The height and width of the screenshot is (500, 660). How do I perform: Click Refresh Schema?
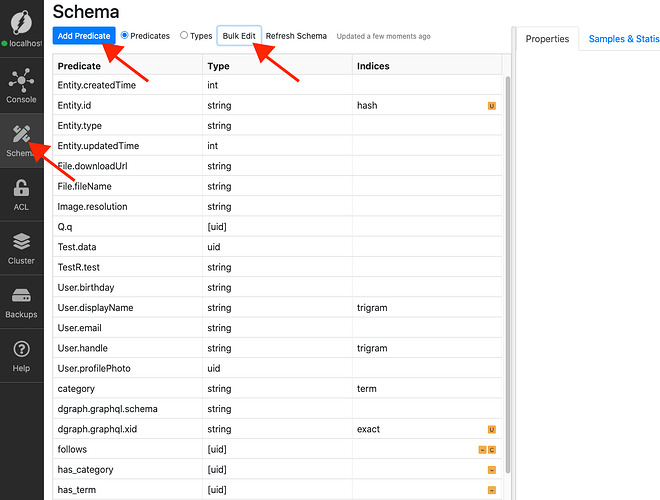point(296,36)
